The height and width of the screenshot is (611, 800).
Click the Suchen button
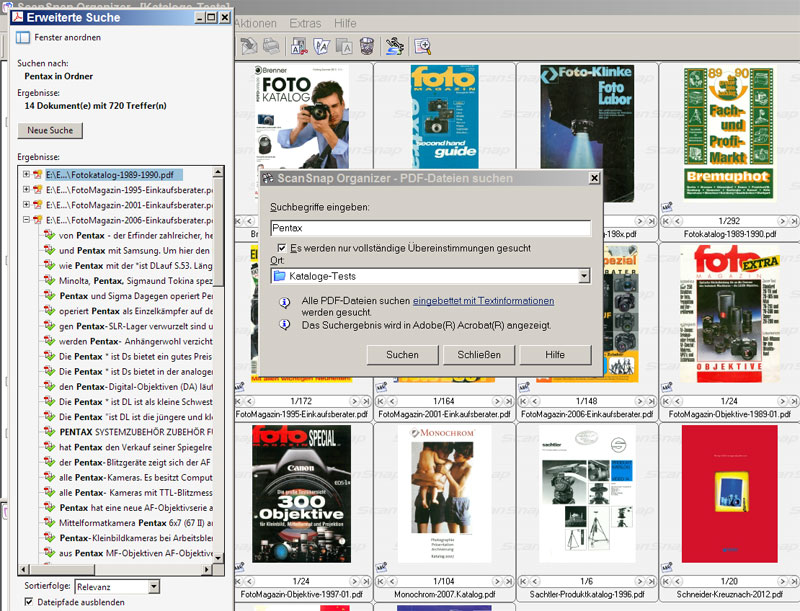pos(402,355)
